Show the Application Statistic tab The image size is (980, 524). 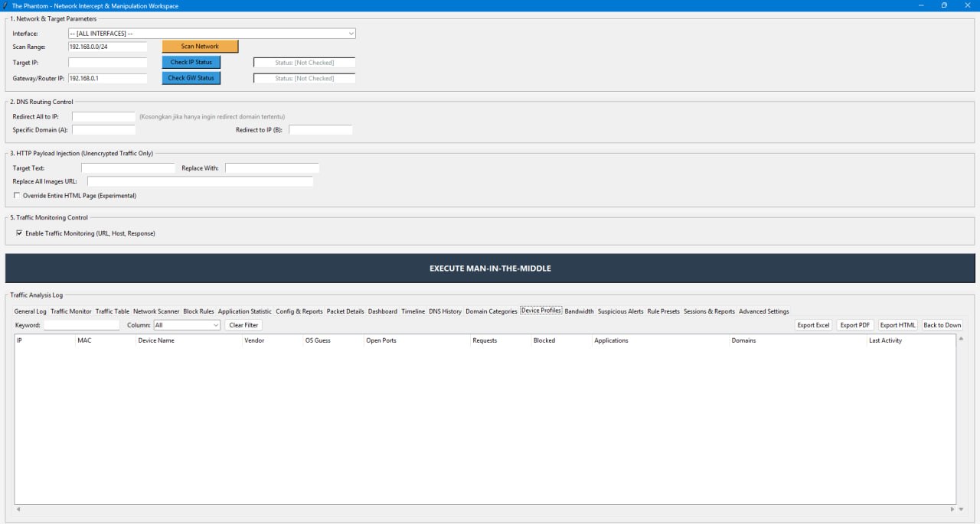click(245, 311)
